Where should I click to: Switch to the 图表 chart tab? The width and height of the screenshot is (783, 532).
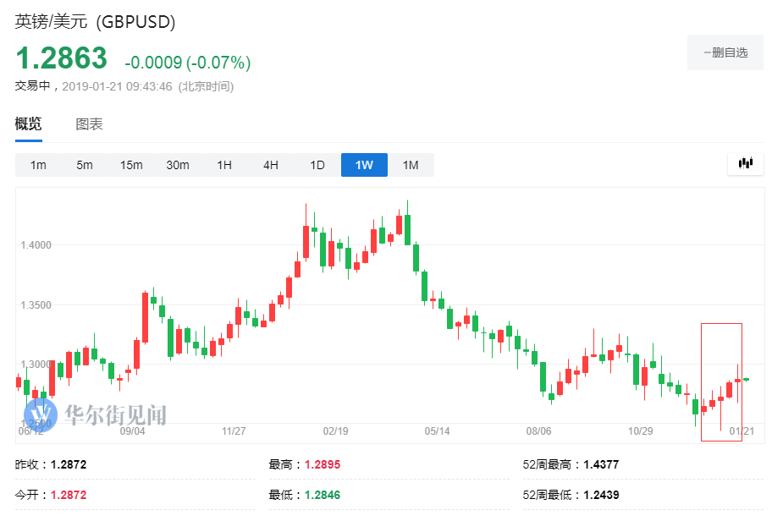click(89, 123)
